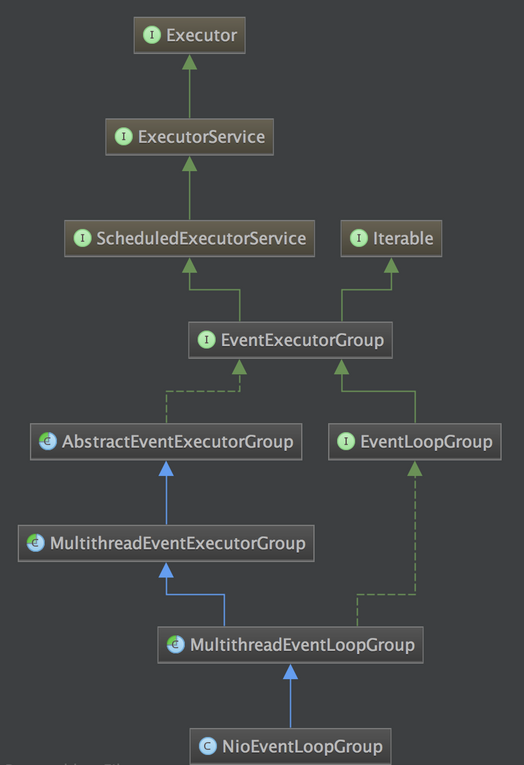Image resolution: width=524 pixels, height=765 pixels.
Task: Click the interface icon of EventExecutorGroup
Action: [206, 340]
